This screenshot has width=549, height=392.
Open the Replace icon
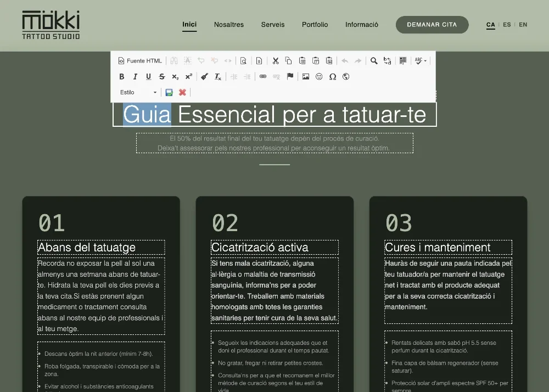(387, 61)
